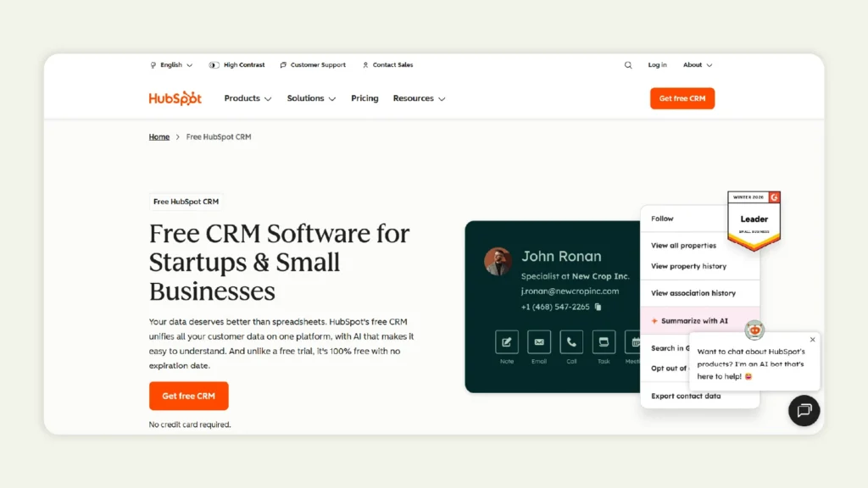Click the search magnifier icon in the header
Viewport: 868px width, 488px height.
click(627, 64)
